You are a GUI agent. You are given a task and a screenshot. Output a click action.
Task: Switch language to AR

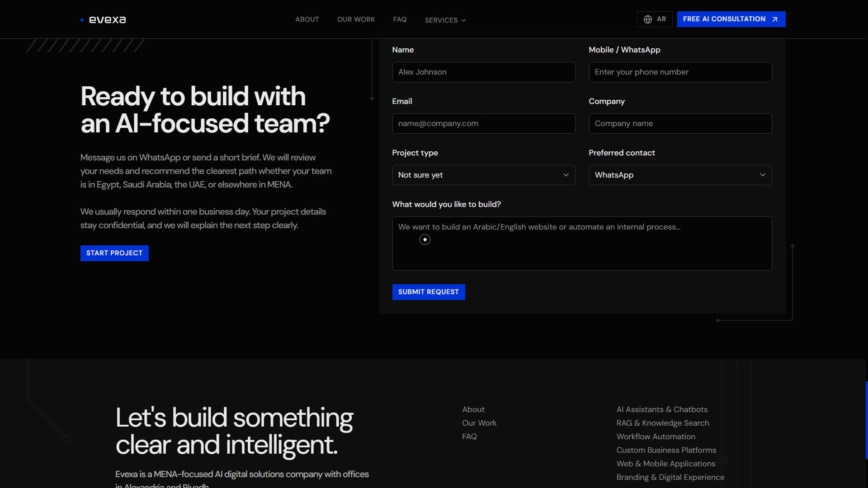pyautogui.click(x=655, y=19)
